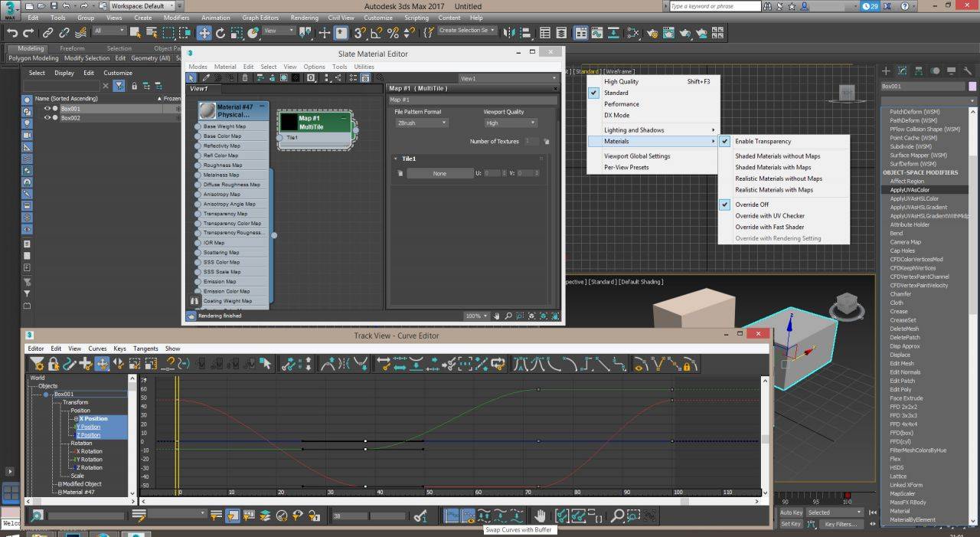This screenshot has height=537, width=980.
Task: Click the Pan hand icon in Curve Editor
Action: tap(539, 516)
